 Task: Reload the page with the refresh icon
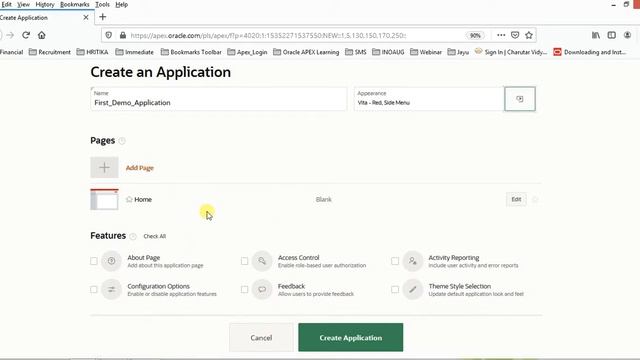[x=26, y=35]
